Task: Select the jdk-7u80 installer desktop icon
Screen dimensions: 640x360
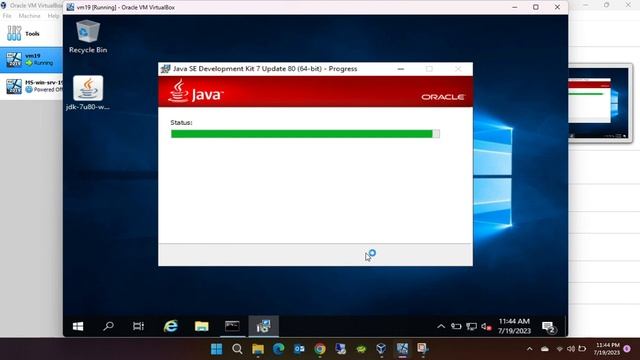Action: 88,93
